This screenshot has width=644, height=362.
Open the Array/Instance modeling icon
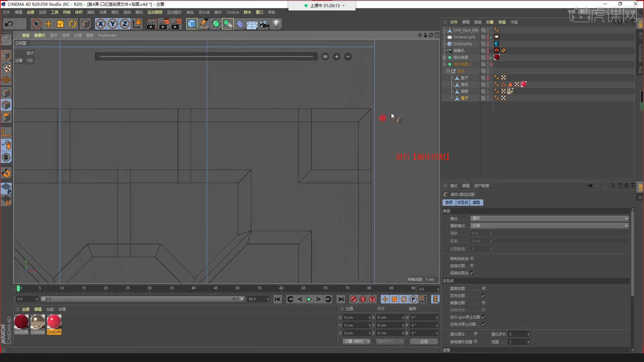click(x=228, y=24)
